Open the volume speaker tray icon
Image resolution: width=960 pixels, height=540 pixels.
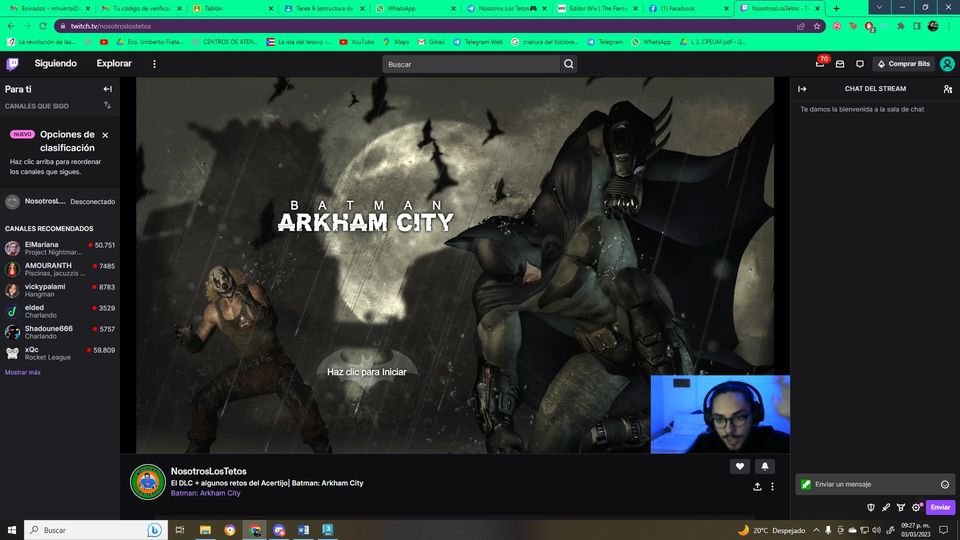pyautogui.click(x=877, y=530)
